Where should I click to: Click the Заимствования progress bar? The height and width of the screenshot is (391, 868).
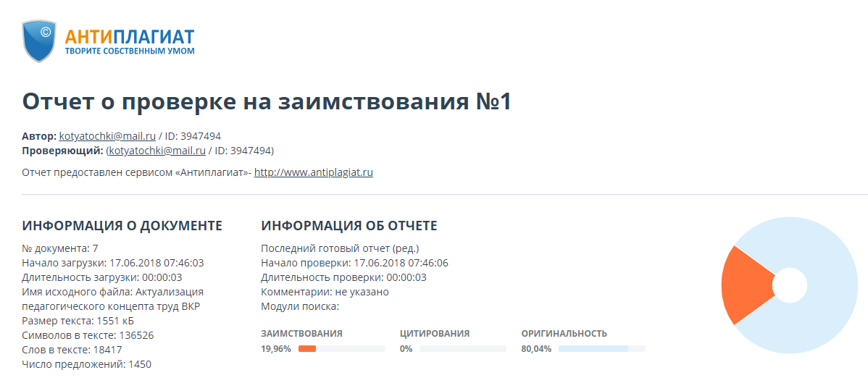(341, 349)
